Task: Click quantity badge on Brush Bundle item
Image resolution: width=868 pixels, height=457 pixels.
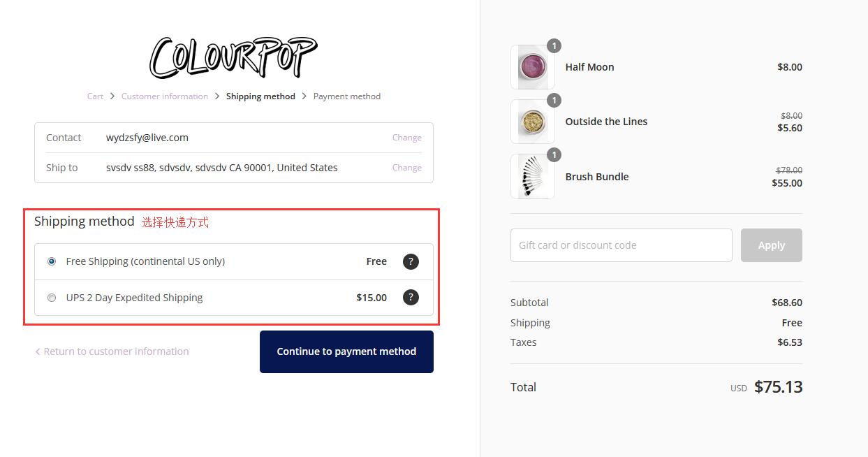Action: pyautogui.click(x=554, y=155)
